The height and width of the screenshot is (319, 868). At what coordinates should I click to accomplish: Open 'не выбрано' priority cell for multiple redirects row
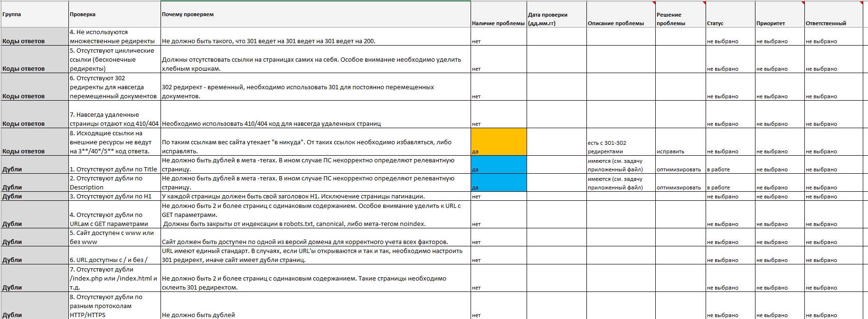point(780,37)
